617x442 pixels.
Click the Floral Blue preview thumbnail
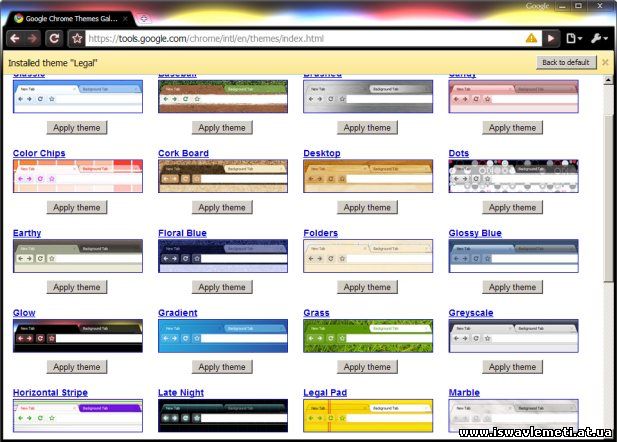[x=223, y=256]
